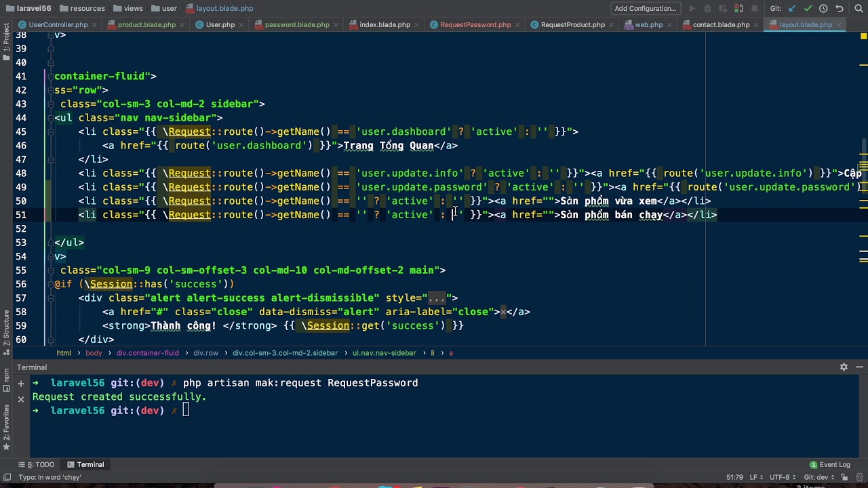Switch to the contact.blade.php tab
Screen dimensions: 868x488
pyautogui.click(x=721, y=25)
